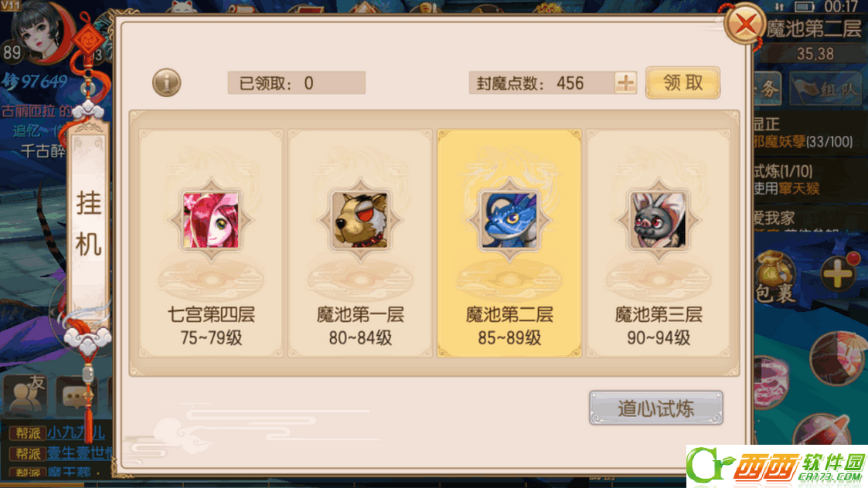
Task: Choose the 魔池第三层 bat monster card
Action: [659, 243]
